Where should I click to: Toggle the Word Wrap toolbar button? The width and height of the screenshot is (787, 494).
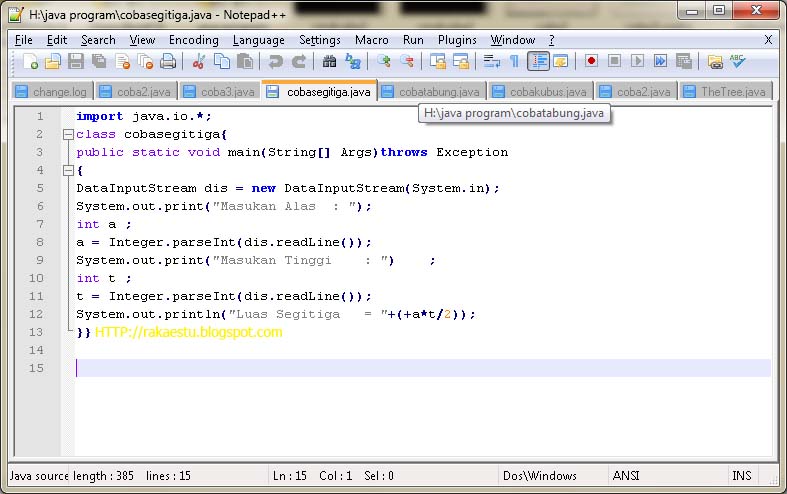point(491,61)
